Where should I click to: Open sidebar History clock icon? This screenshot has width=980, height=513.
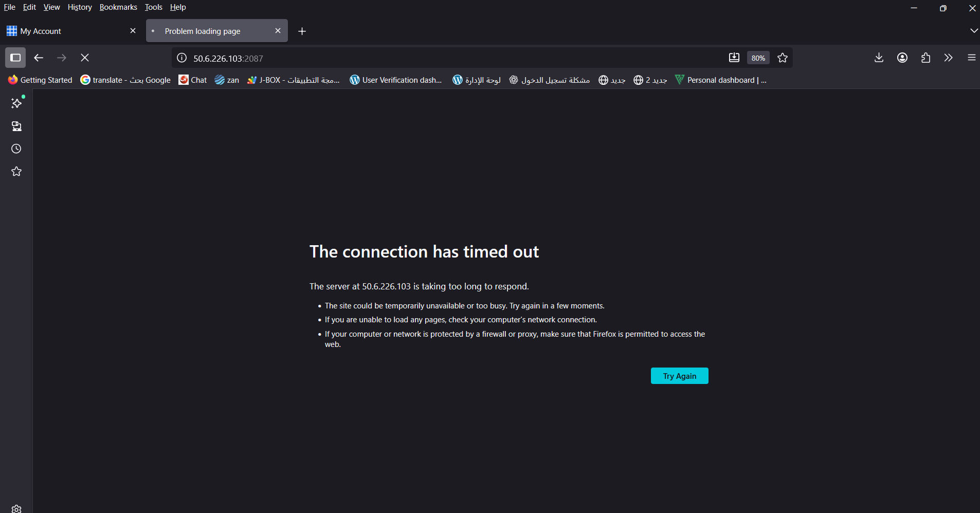16,149
